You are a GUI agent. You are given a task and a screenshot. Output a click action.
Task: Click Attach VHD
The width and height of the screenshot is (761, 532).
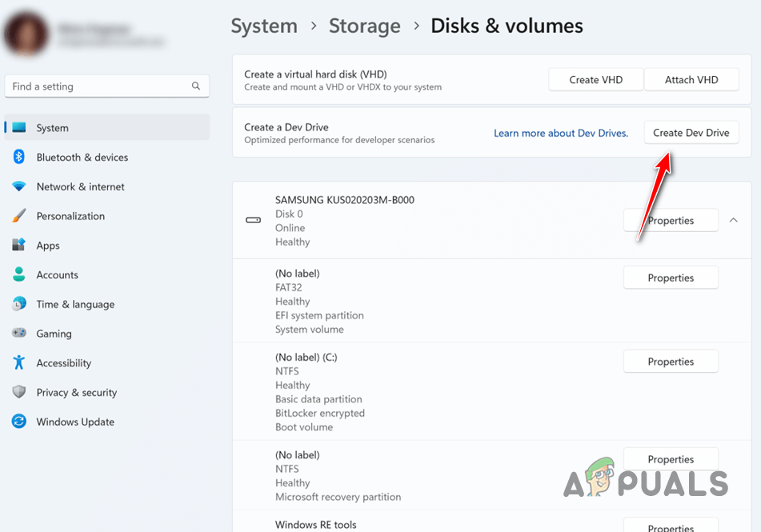691,79
